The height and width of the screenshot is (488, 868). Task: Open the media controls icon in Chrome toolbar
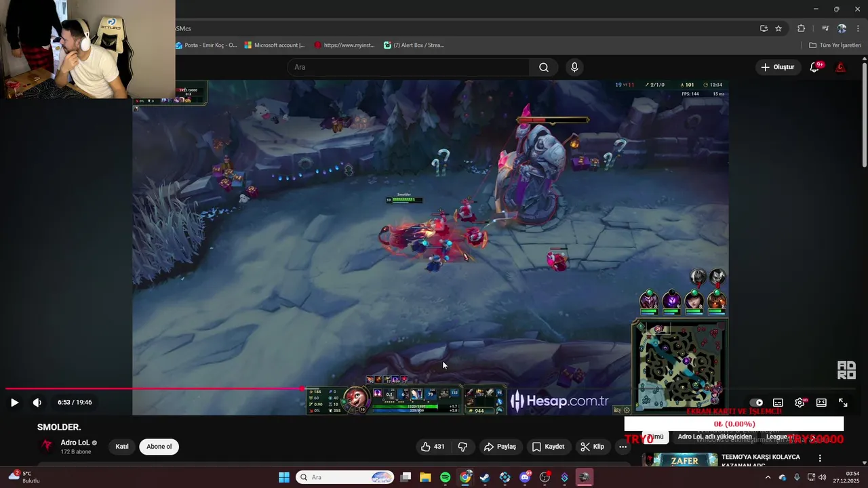tap(825, 28)
